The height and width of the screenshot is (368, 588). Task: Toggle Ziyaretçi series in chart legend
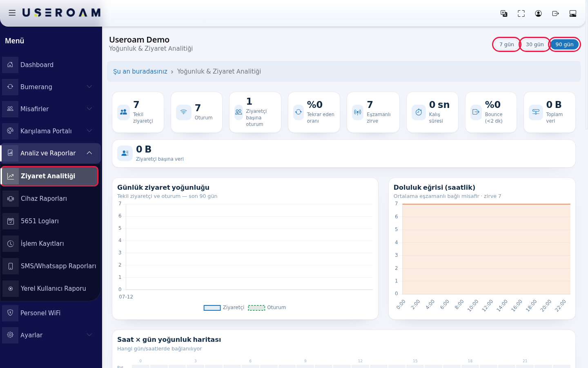(x=224, y=307)
